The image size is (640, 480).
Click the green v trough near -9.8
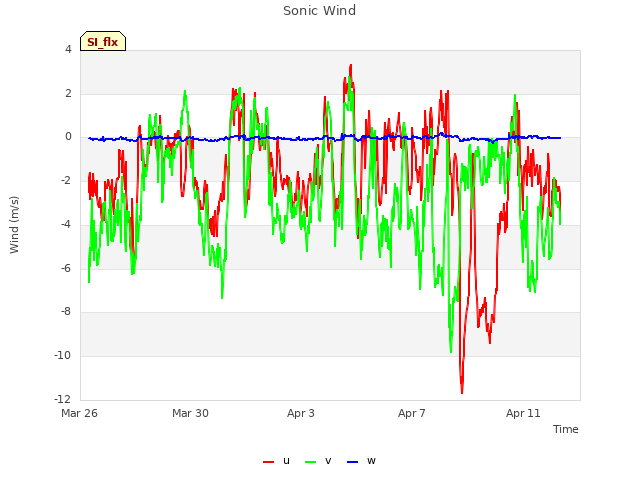[451, 351]
